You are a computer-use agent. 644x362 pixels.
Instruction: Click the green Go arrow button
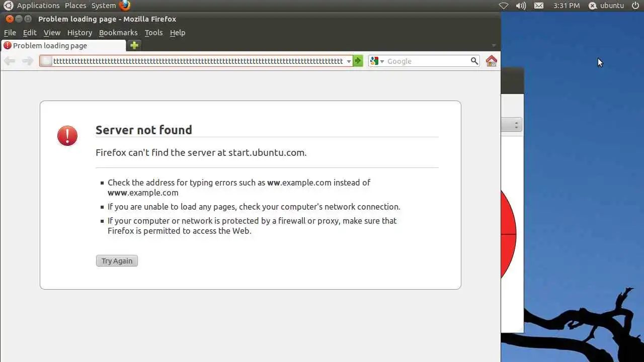point(358,61)
